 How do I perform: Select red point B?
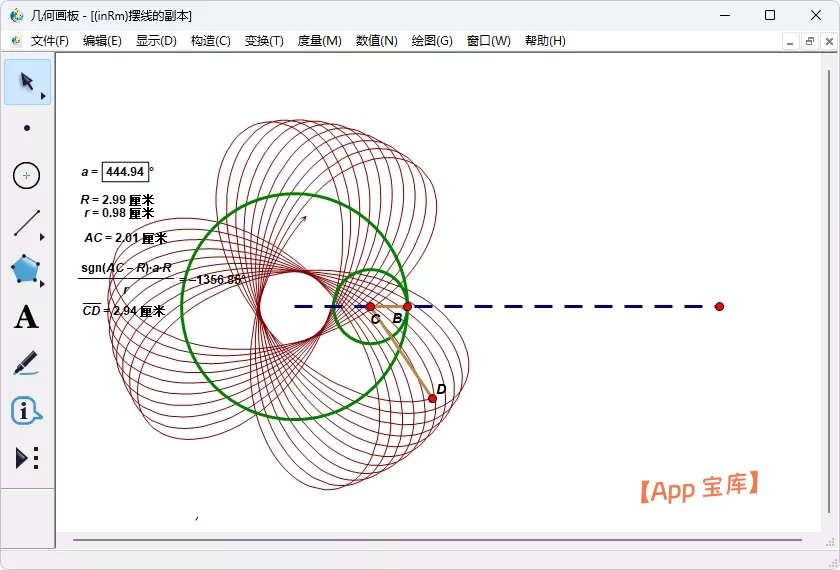click(x=407, y=306)
